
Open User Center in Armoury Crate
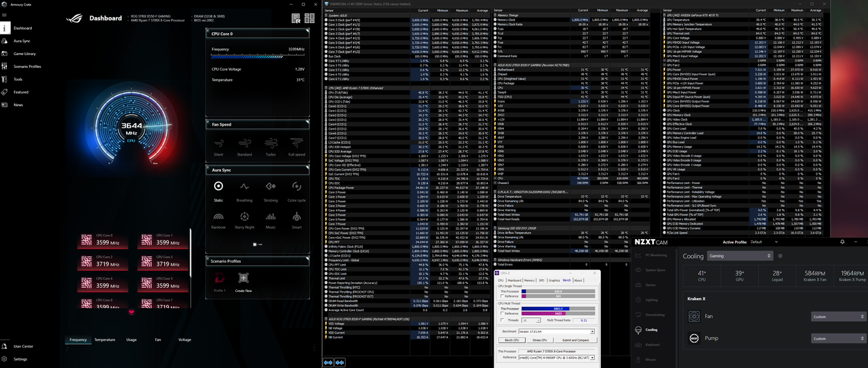[x=22, y=346]
